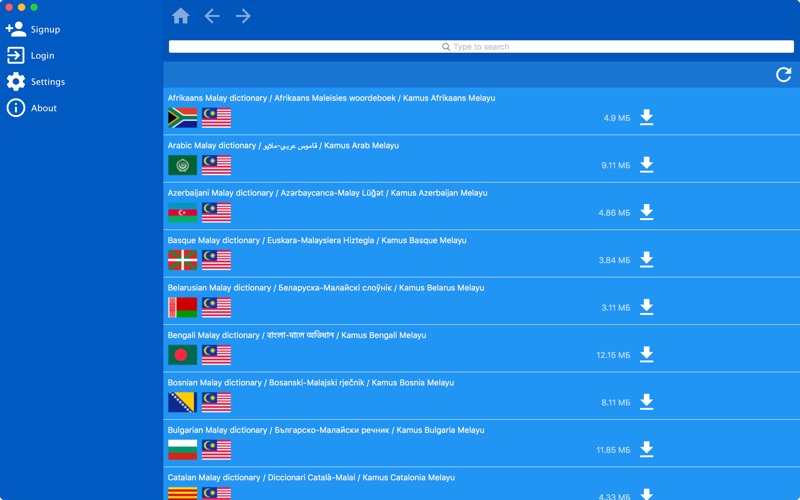Screen dimensions: 800x500
Task: Download the Arabic Malay dictionary
Action: (x=646, y=165)
